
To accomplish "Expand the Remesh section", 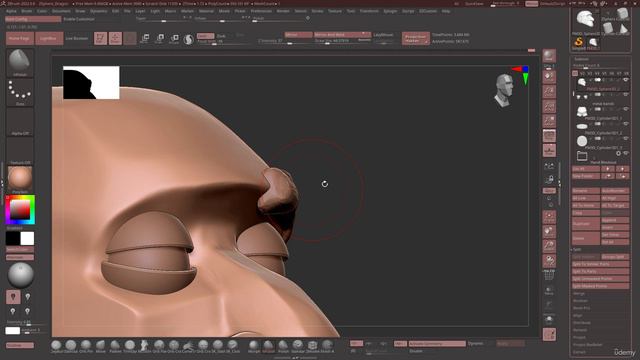I will [580, 330].
